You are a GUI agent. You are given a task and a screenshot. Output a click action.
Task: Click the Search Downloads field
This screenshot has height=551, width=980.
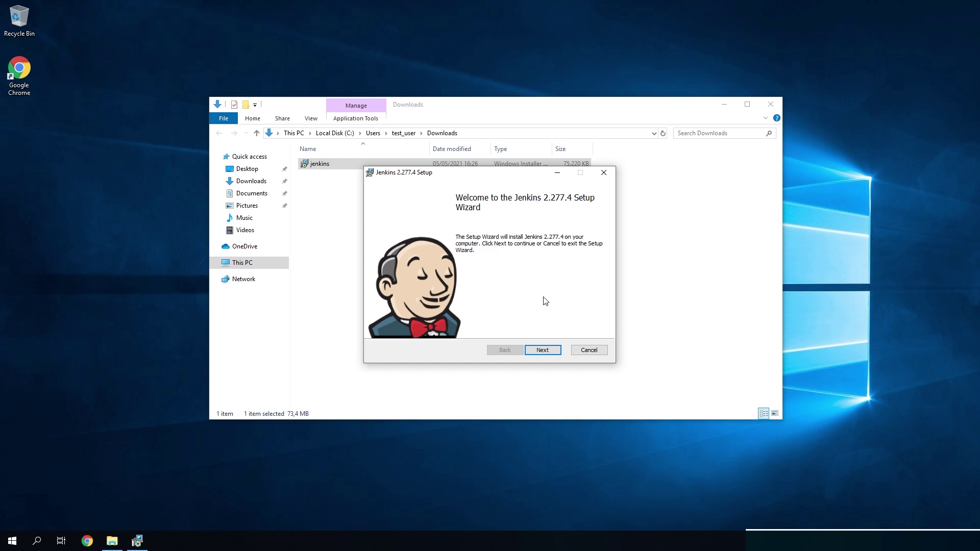pyautogui.click(x=720, y=133)
